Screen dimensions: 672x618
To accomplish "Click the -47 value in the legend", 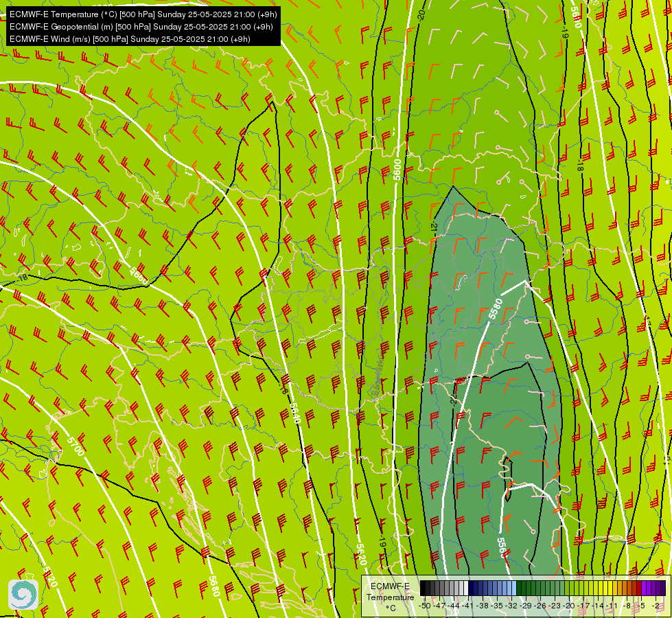I will tap(439, 606).
